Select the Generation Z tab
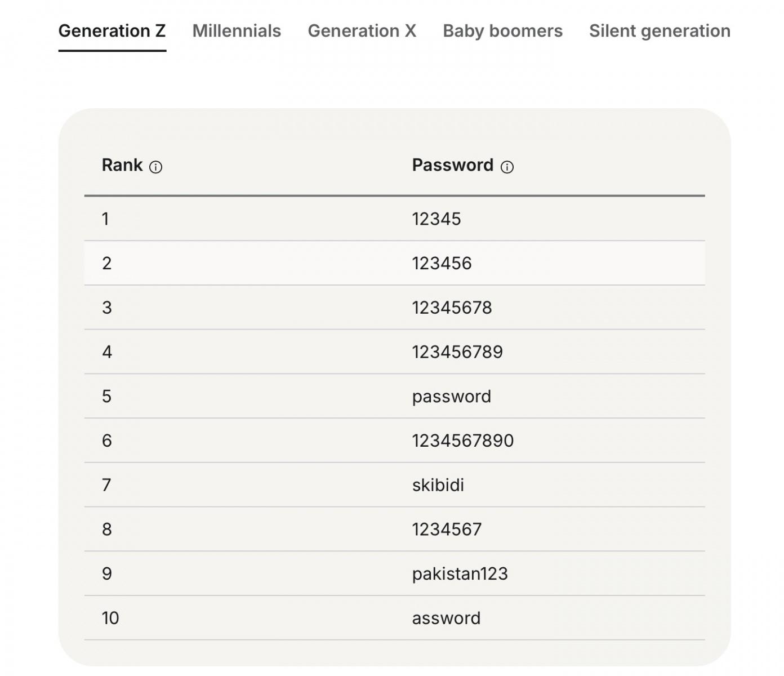Viewport: 784px width, 676px height. [x=112, y=31]
